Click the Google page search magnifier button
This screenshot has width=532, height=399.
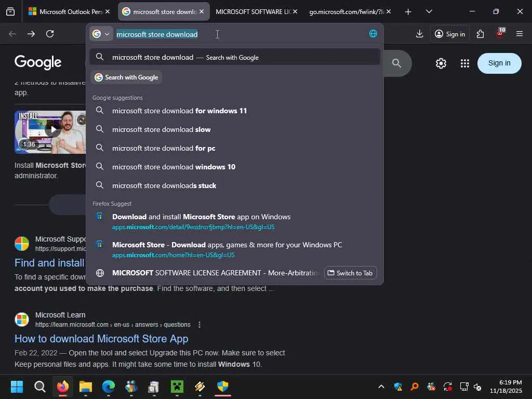(x=396, y=63)
